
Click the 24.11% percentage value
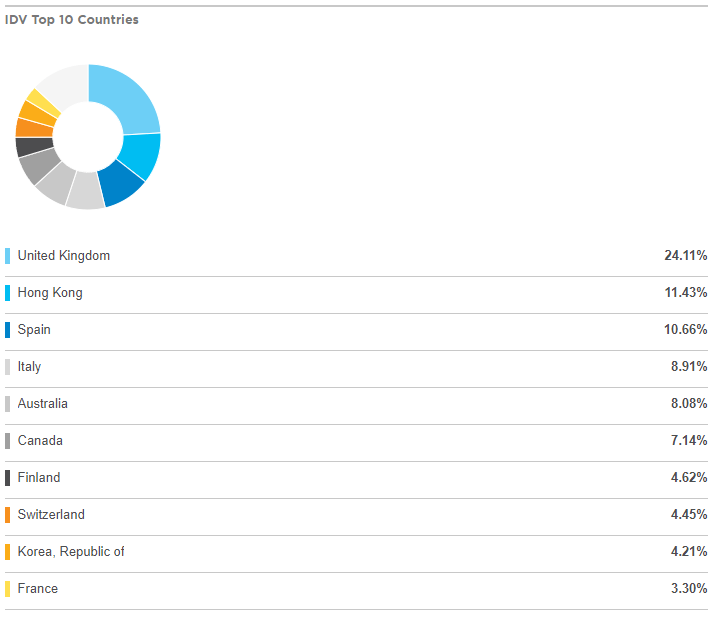point(685,256)
